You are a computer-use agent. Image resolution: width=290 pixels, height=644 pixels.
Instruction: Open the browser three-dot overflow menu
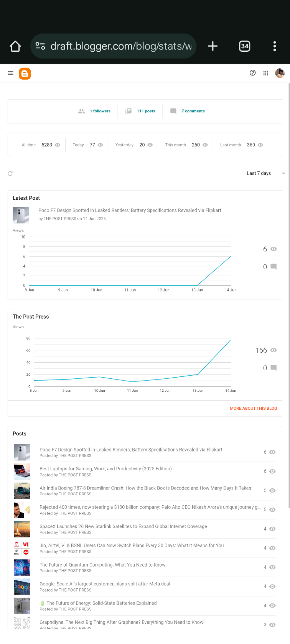point(275,46)
